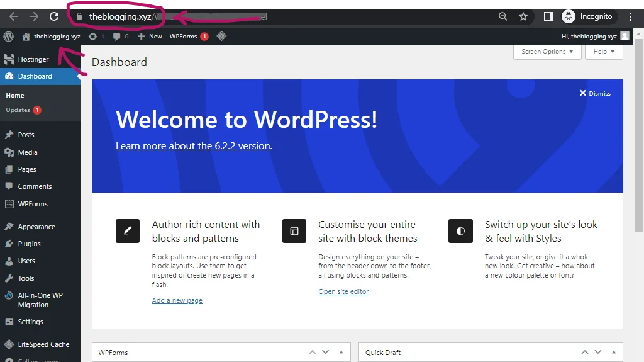Viewport: 644px width, 362px height.
Task: Click the LiteSpeed diamond icon in admin bar
Action: pyautogui.click(x=221, y=37)
